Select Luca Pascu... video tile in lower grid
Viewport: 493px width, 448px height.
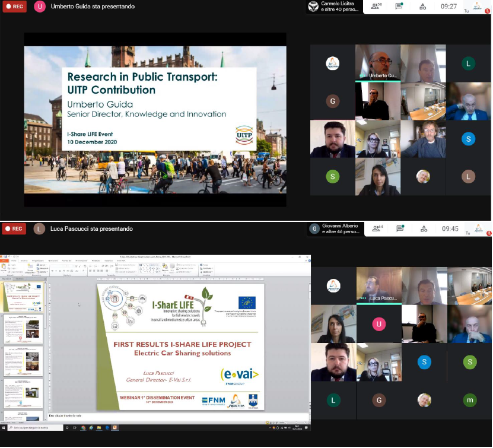(379, 286)
